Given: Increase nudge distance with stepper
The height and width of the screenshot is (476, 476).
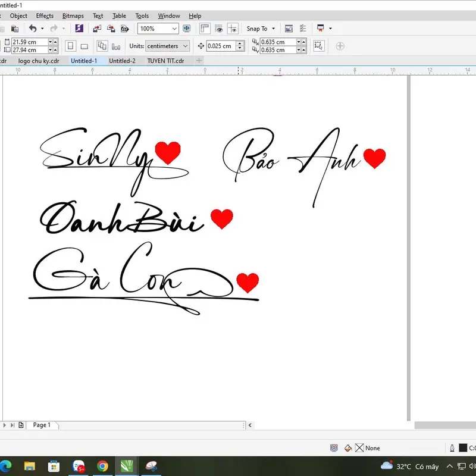Looking at the screenshot, I should (x=240, y=43).
